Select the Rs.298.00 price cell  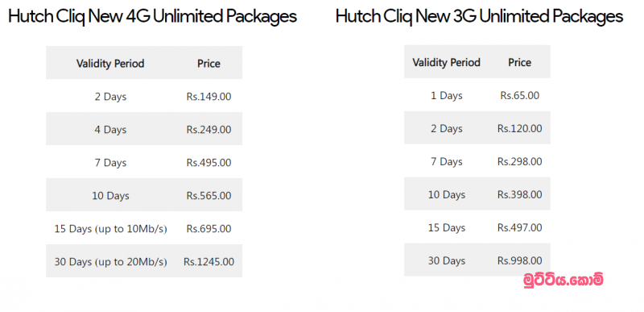tap(519, 161)
